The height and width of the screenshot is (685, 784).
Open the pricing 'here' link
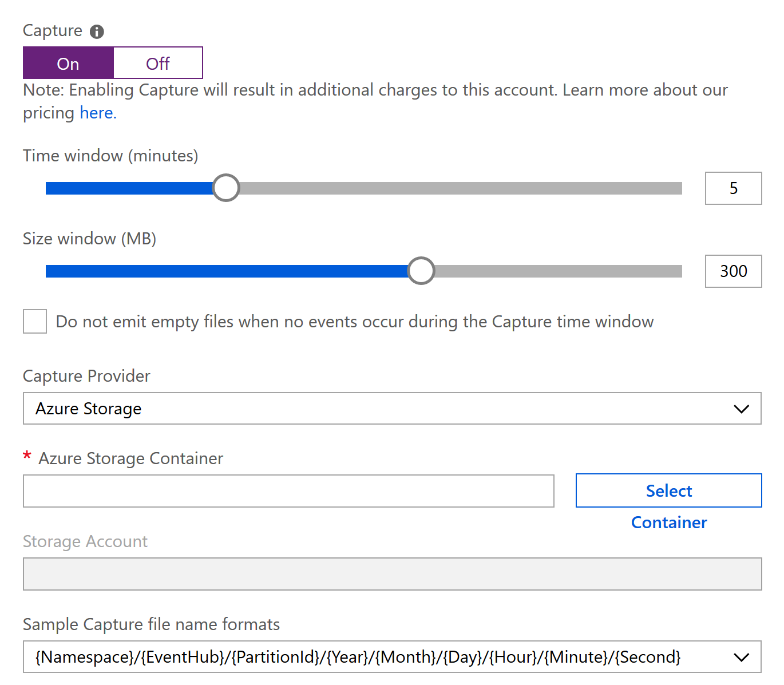pyautogui.click(x=98, y=113)
